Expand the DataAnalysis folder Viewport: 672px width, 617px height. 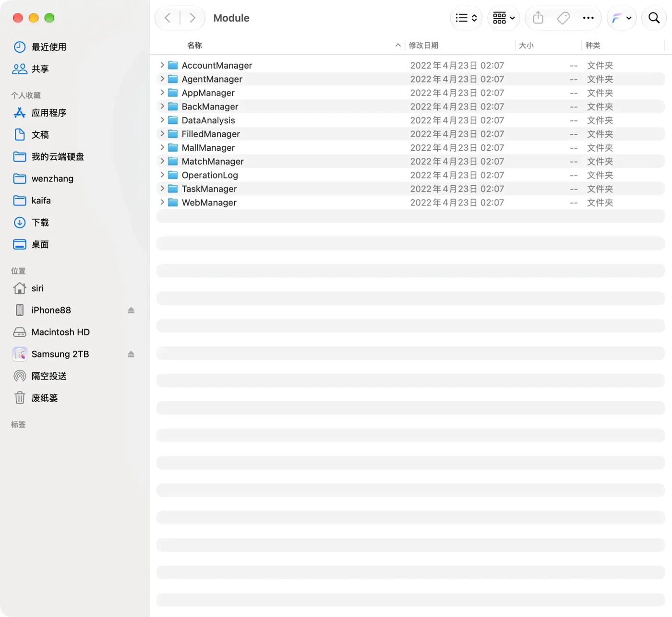[x=162, y=120]
